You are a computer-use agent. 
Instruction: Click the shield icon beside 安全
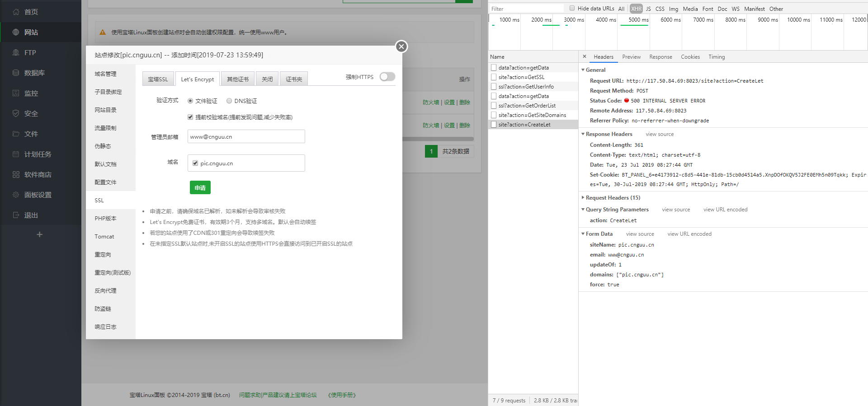16,114
